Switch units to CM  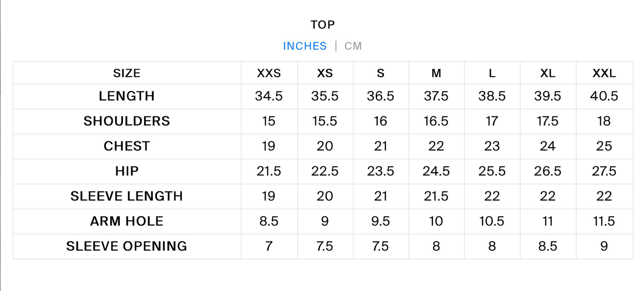tap(353, 46)
